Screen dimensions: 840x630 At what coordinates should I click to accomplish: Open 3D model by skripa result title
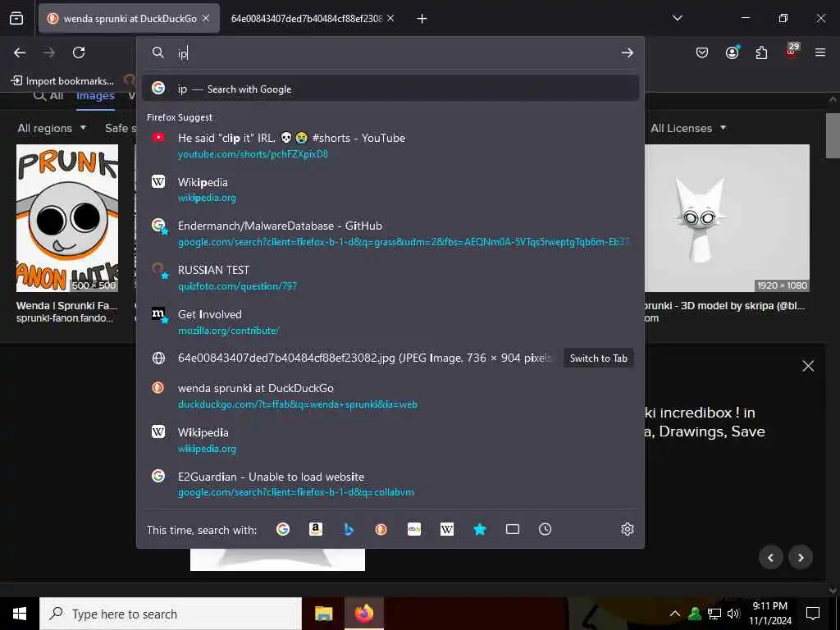tap(724, 305)
